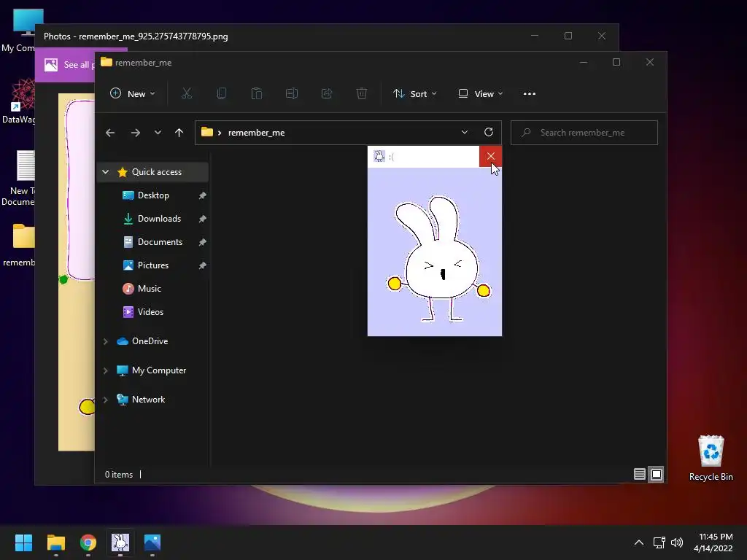Switch to Large icons view in status bar

click(x=657, y=475)
